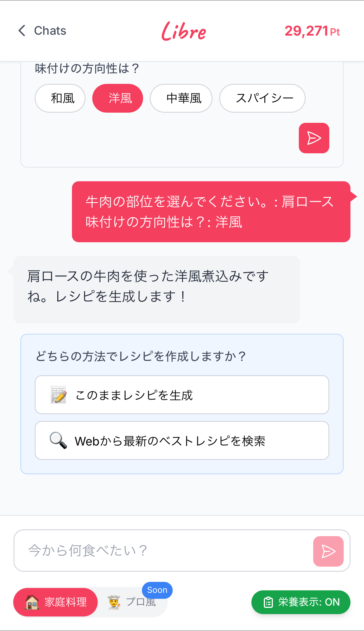
Task: Choose このままレシピを生成 option
Action: point(182,395)
